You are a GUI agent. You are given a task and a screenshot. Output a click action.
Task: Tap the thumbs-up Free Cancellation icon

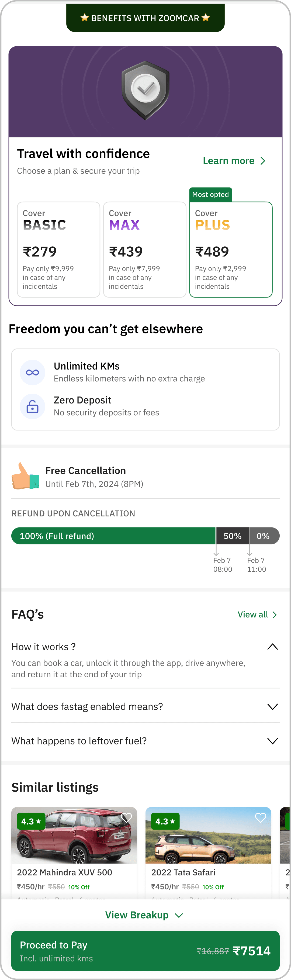point(25,476)
